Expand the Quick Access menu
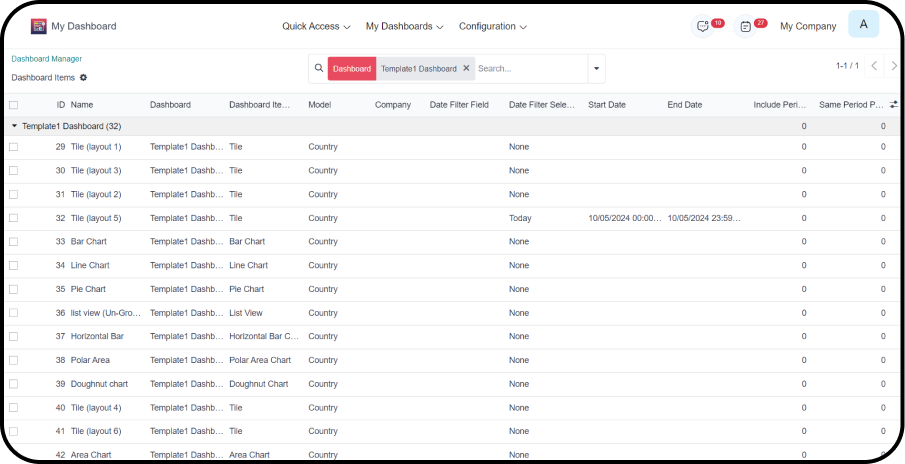The image size is (905, 464). coord(316,26)
